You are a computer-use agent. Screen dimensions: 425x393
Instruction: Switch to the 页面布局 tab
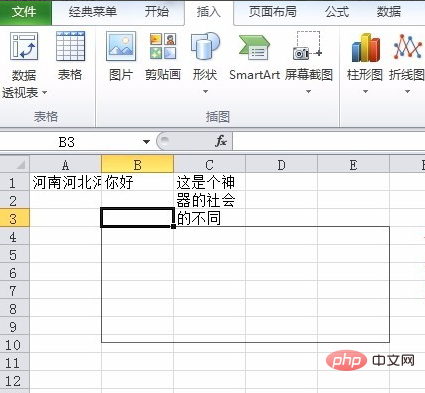273,12
